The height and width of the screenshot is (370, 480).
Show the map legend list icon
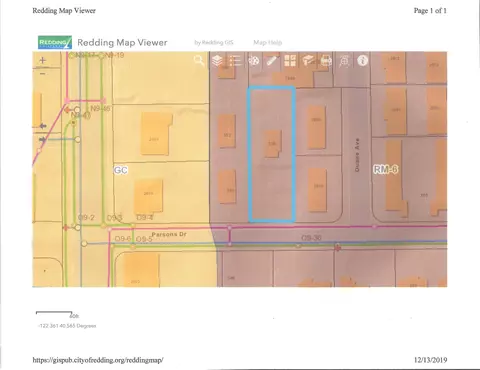235,61
